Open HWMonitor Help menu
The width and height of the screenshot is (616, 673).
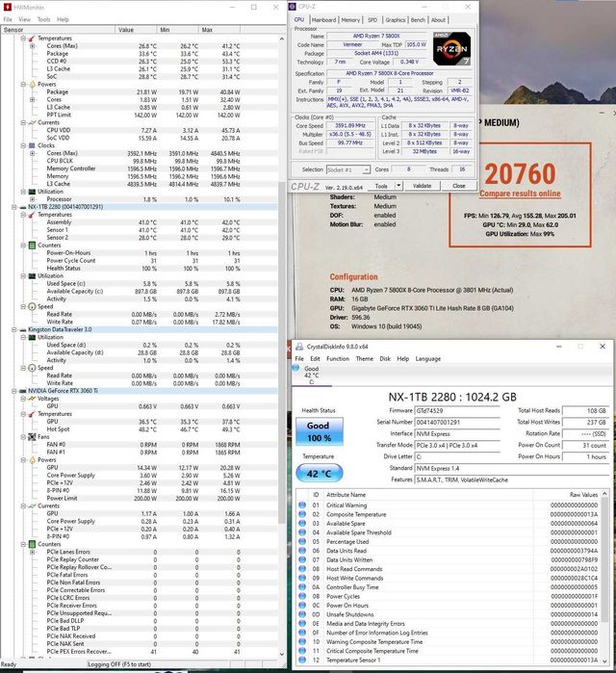(63, 19)
